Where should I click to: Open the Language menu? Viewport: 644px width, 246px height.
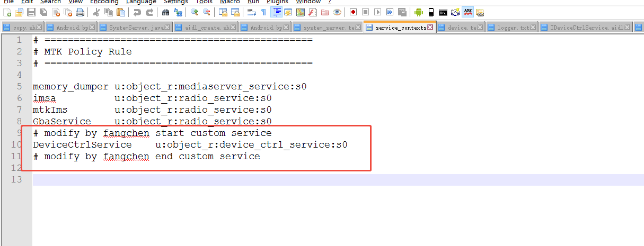tap(141, 2)
